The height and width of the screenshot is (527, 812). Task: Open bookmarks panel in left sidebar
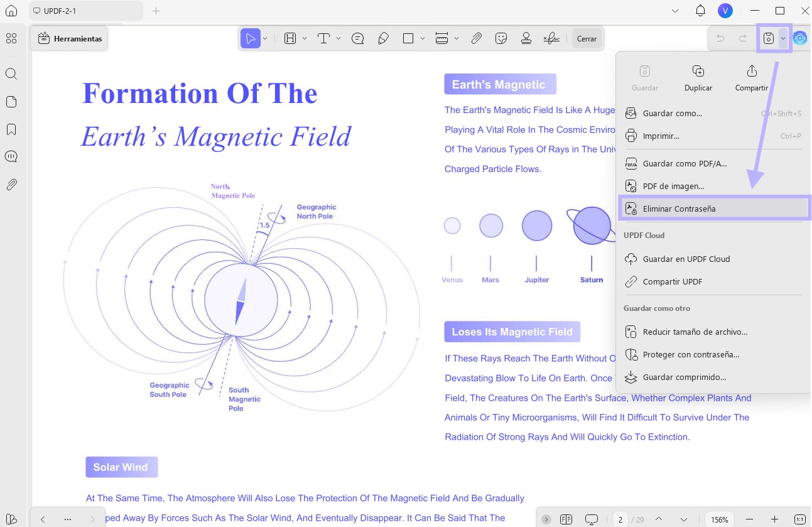[11, 129]
